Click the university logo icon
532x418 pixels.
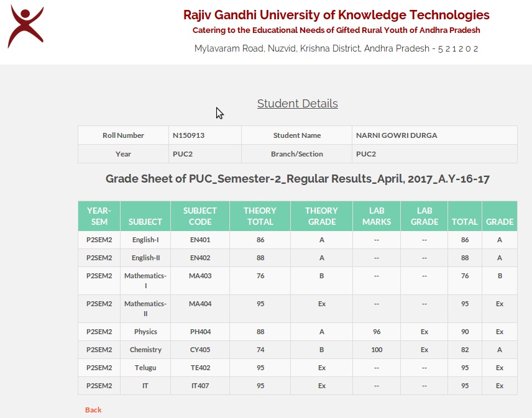[x=26, y=26]
